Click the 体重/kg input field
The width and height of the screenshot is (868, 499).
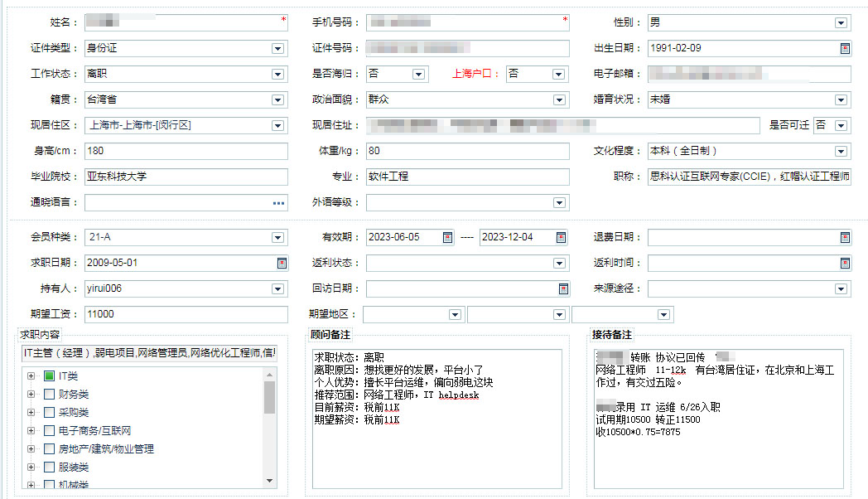(468, 151)
